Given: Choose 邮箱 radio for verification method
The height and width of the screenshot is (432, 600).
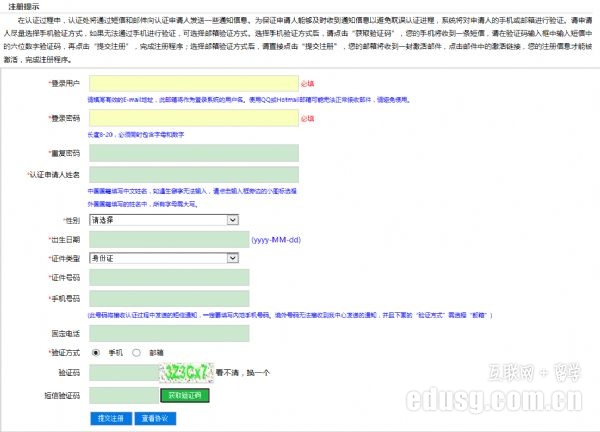Looking at the screenshot, I should pos(136,353).
